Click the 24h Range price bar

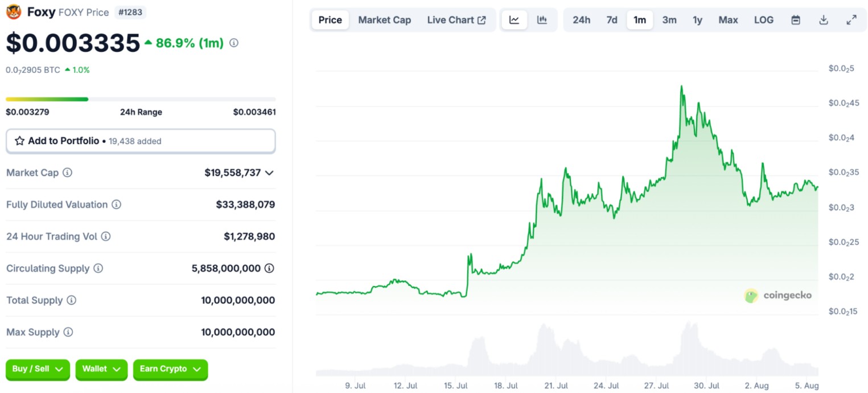click(x=141, y=100)
